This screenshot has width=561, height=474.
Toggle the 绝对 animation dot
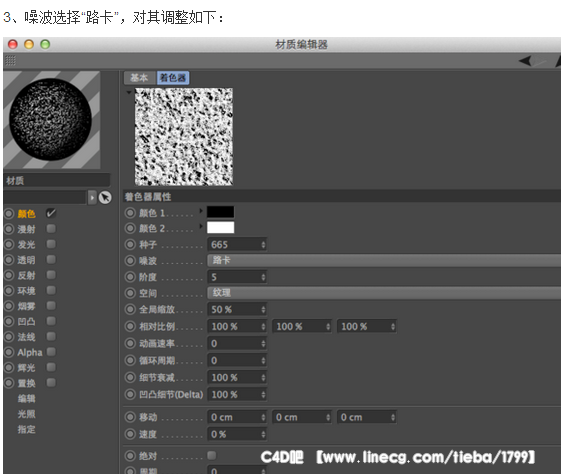tap(130, 456)
